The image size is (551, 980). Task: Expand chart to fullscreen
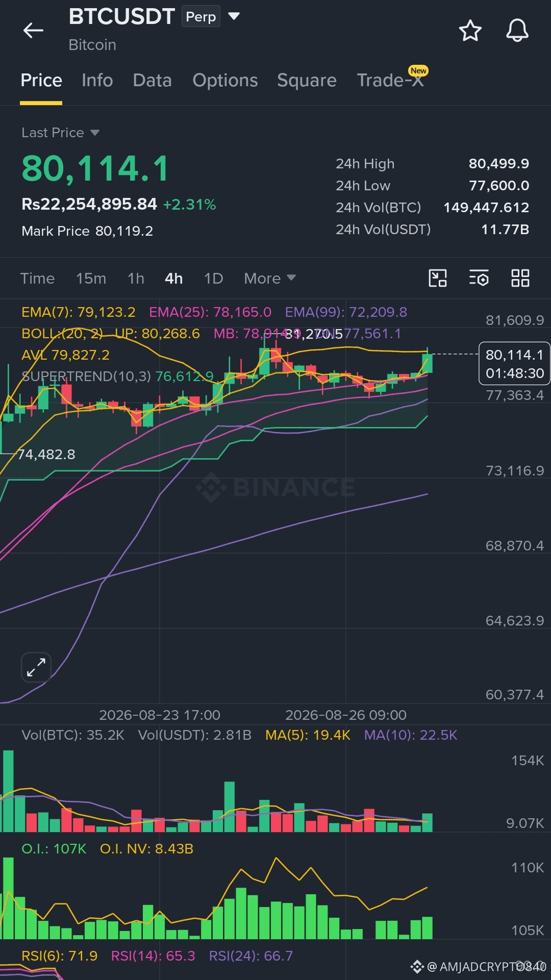click(x=36, y=667)
